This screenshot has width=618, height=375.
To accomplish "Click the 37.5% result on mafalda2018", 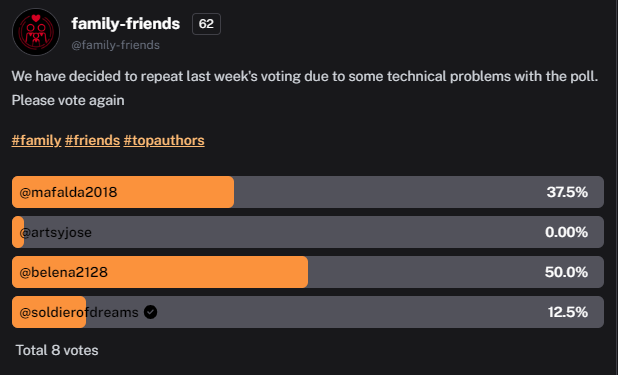I will tap(567, 192).
